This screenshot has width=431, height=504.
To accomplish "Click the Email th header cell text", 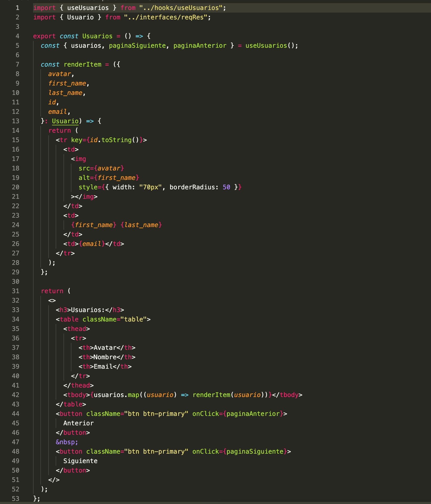I will click(x=103, y=367).
